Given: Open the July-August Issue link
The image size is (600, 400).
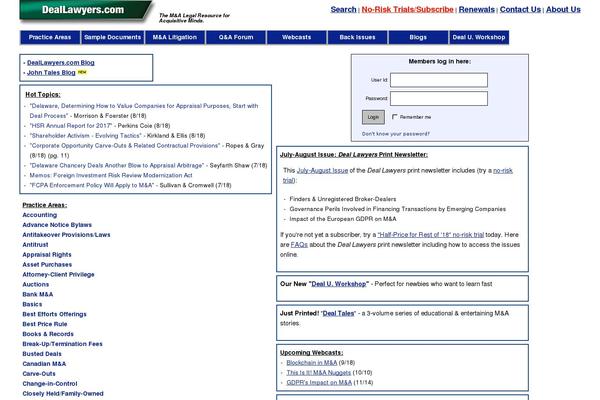Looking at the screenshot, I should coord(322,171).
